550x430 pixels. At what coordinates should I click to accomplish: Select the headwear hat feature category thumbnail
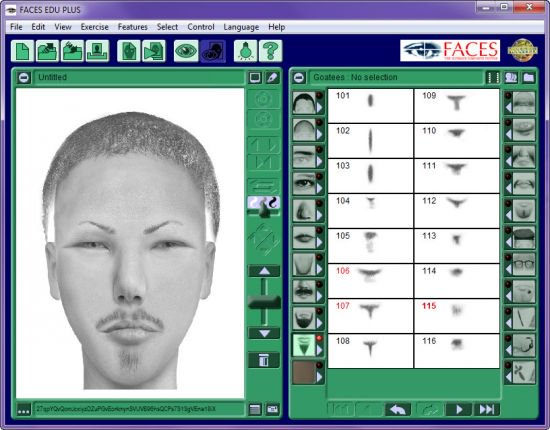[524, 237]
